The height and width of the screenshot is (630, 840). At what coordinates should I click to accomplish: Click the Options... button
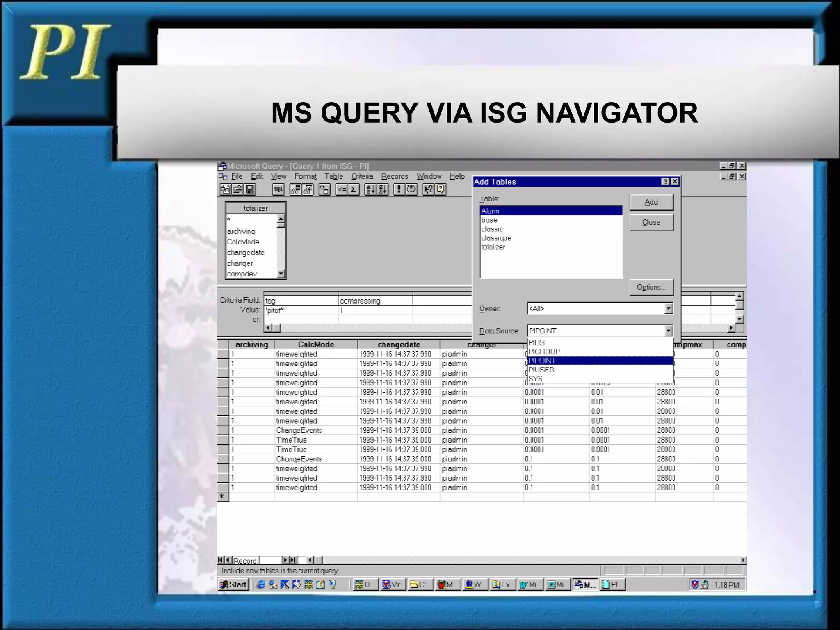tap(651, 288)
